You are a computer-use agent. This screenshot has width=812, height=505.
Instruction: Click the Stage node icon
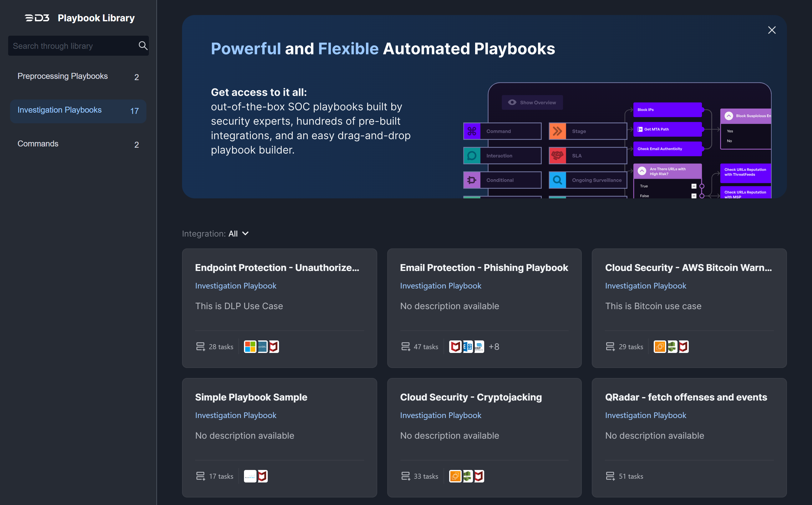(x=557, y=131)
